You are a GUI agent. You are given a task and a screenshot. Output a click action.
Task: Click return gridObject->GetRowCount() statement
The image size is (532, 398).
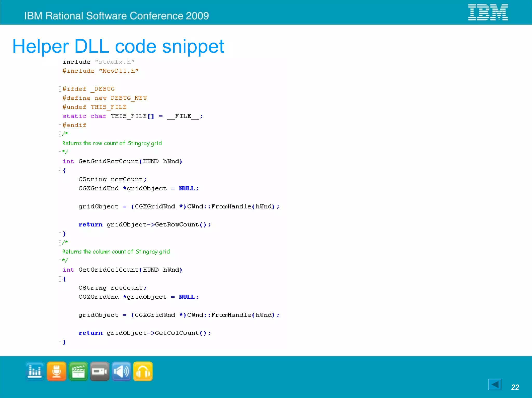pyautogui.click(x=145, y=224)
